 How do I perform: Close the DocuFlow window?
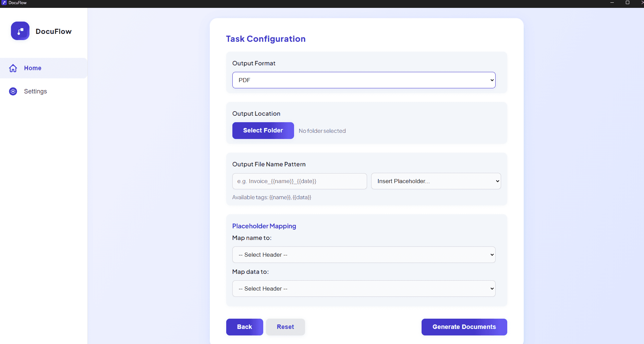642,3
